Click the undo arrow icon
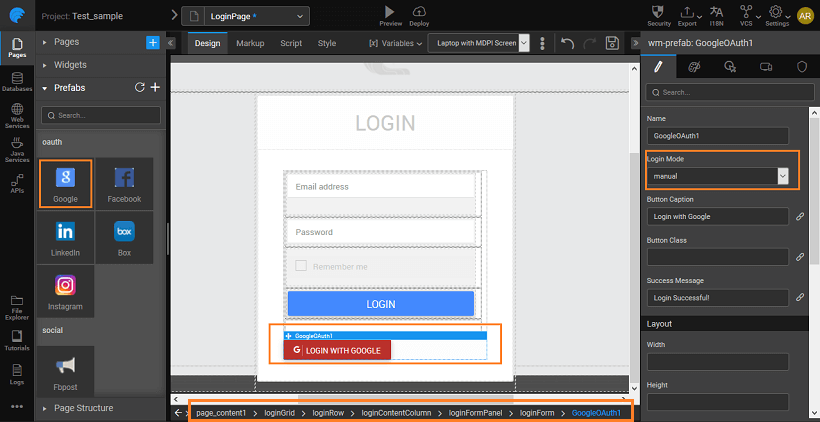Image resolution: width=820 pixels, height=422 pixels. pos(567,43)
